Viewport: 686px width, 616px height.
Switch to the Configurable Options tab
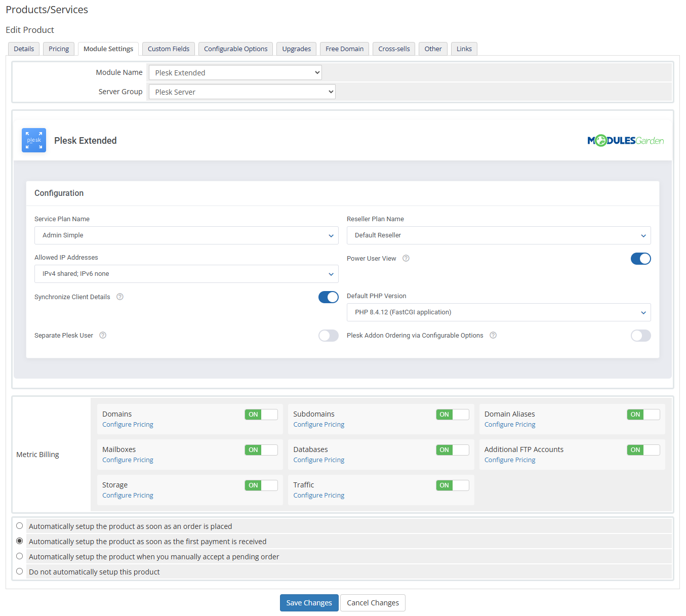[235, 49]
